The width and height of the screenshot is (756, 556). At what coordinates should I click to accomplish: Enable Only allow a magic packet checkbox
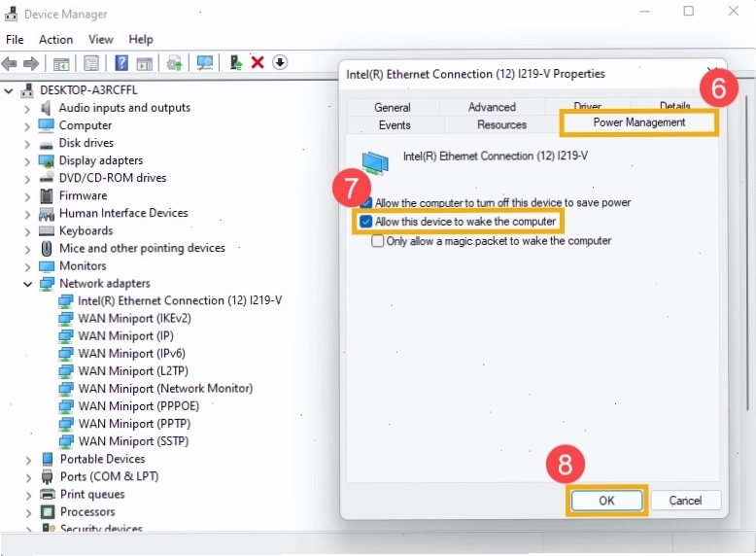pyautogui.click(x=378, y=241)
